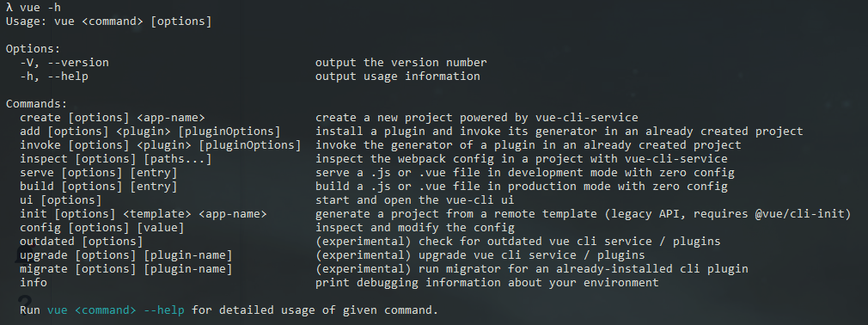Click the 'Usage: vue <command> [options]' line
Viewport: 868px width, 325px height.
point(108,21)
